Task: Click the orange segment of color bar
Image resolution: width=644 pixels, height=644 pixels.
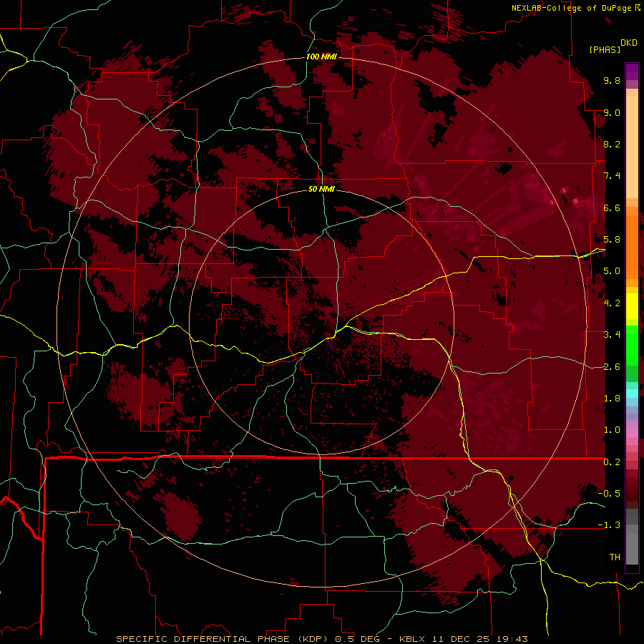Action: (632, 248)
